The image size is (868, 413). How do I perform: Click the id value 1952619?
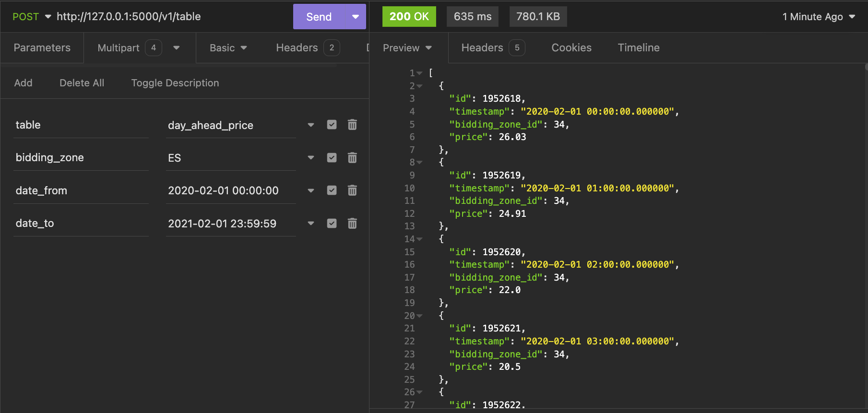point(501,176)
